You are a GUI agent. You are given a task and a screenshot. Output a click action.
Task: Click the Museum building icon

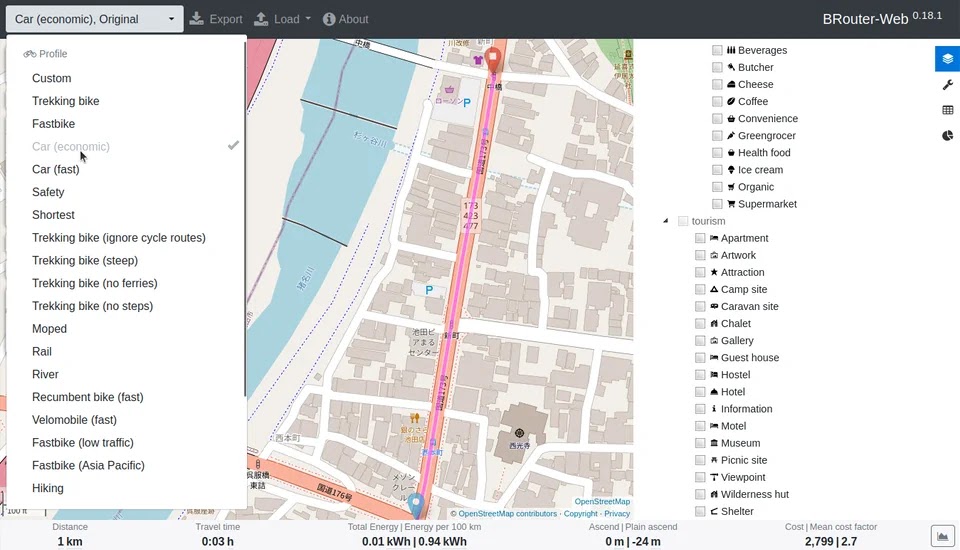tap(714, 443)
